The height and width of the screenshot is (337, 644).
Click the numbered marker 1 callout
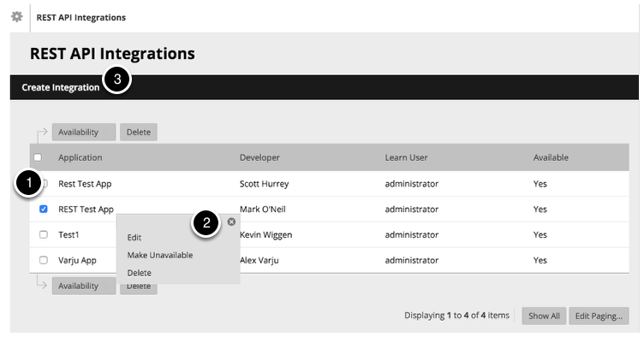[x=28, y=182]
